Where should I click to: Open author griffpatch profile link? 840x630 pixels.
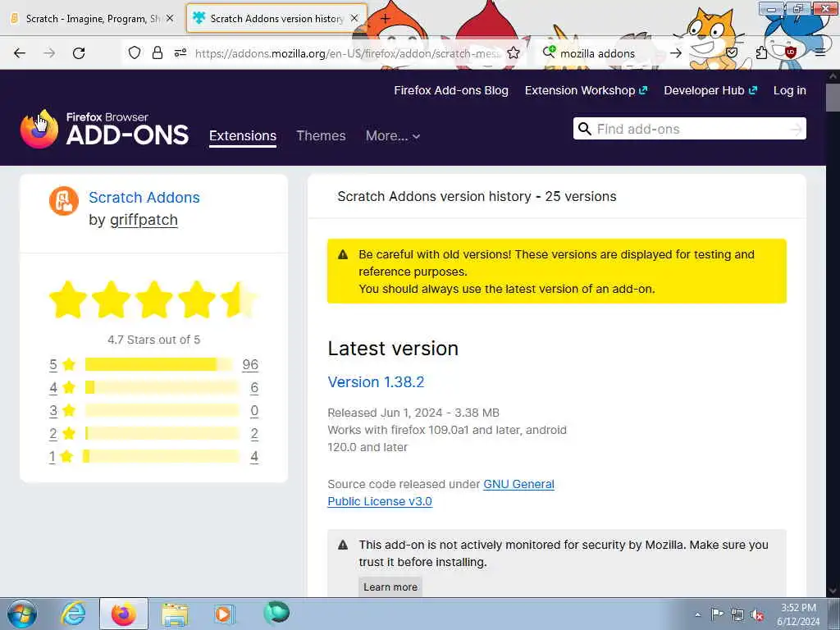144,220
